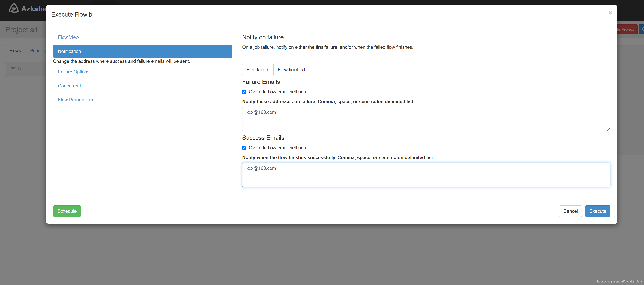Open the Flow View section
Image resolution: width=644 pixels, height=285 pixels.
point(68,37)
